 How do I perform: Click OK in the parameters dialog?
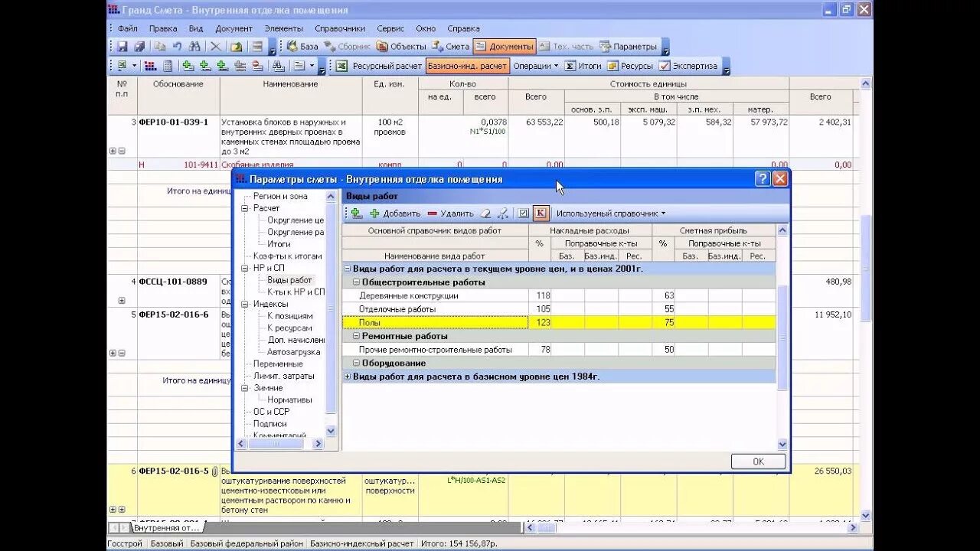[758, 461]
